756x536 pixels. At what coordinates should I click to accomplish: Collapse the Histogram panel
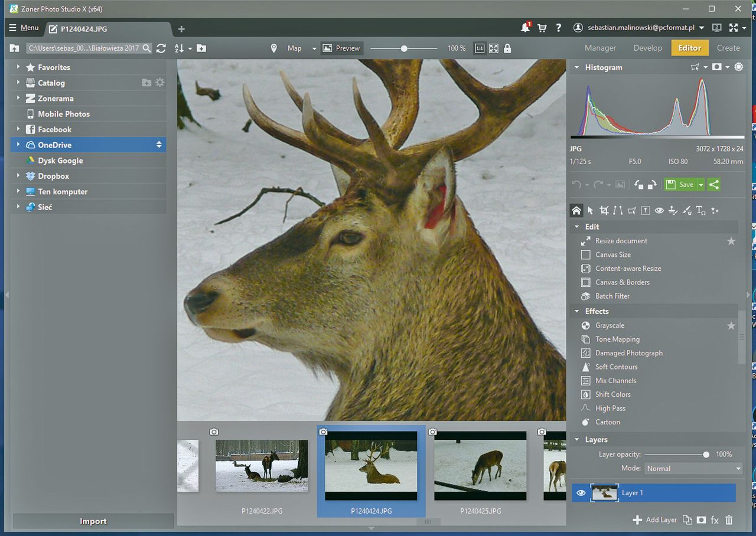click(576, 67)
